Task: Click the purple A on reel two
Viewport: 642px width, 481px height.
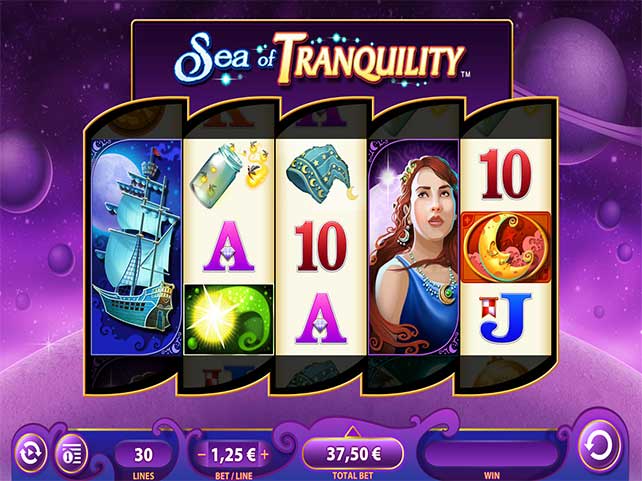Action: [x=228, y=246]
